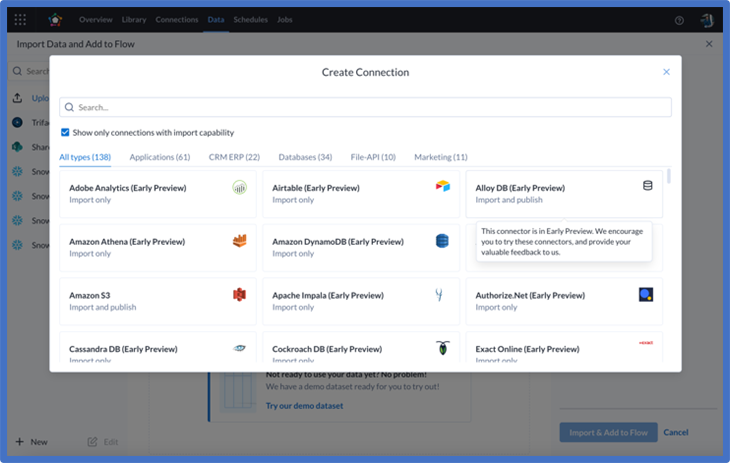Open the Library menu in top bar

tap(134, 20)
